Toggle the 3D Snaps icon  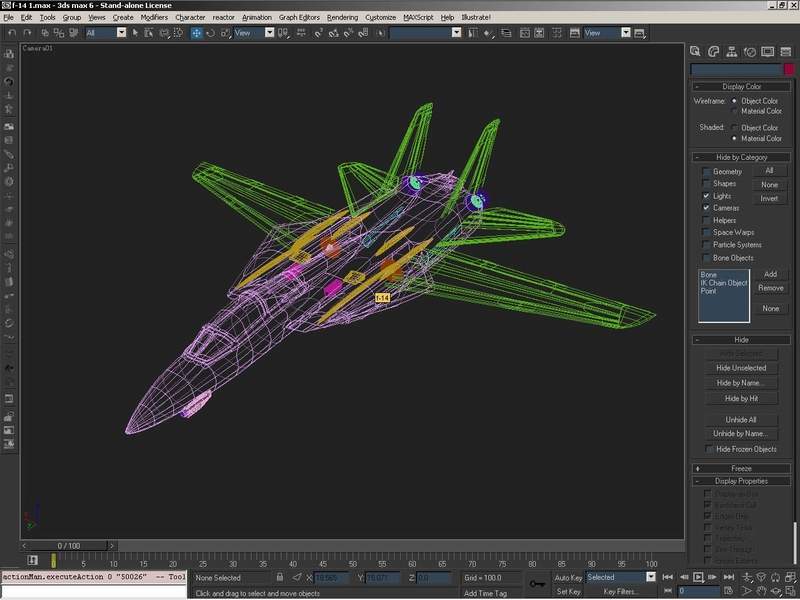[318, 33]
